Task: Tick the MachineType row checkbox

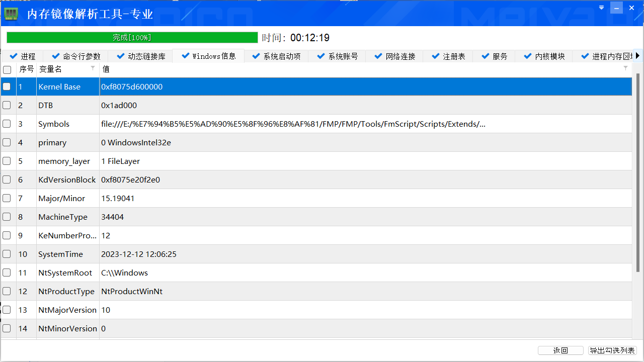Action: click(7, 217)
